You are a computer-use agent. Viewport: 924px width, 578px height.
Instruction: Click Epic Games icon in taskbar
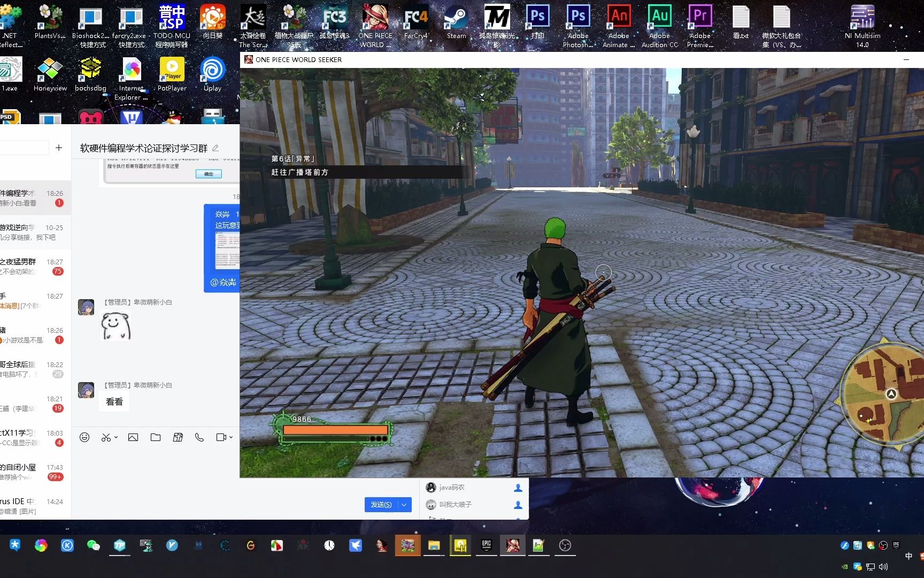point(487,545)
